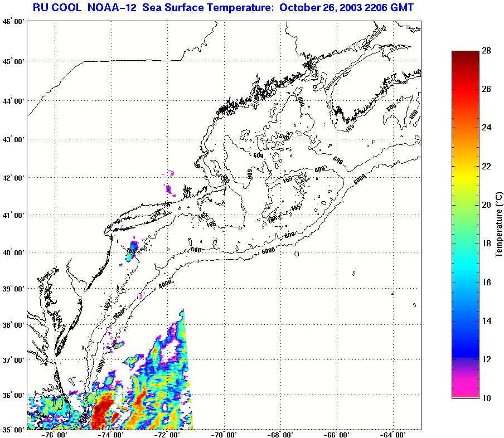Click the colorbar value 20
504x438 pixels.
487,205
